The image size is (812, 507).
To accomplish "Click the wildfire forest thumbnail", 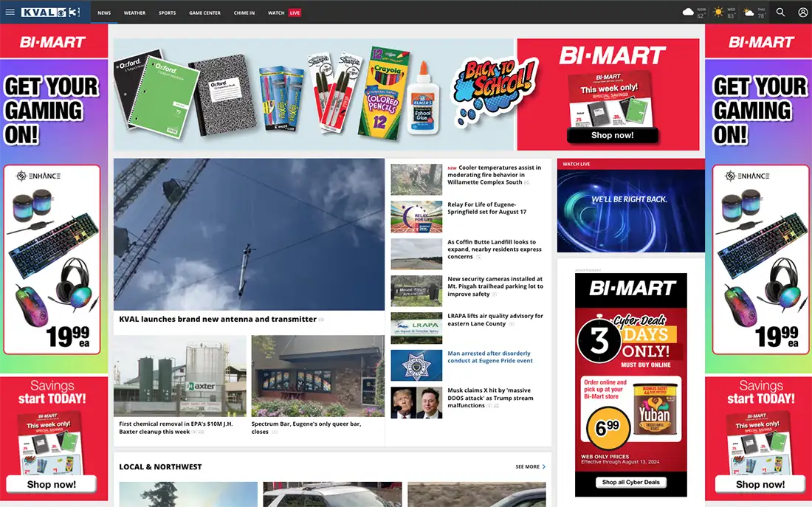I will click(x=416, y=180).
